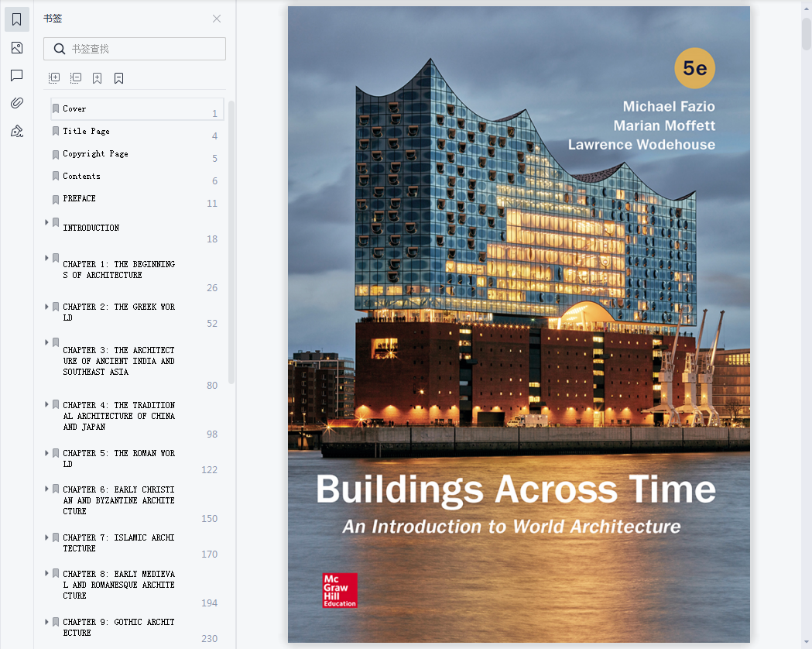Open the page thumbnails panel icon
Viewport: 812px width, 649px height.
[17, 48]
